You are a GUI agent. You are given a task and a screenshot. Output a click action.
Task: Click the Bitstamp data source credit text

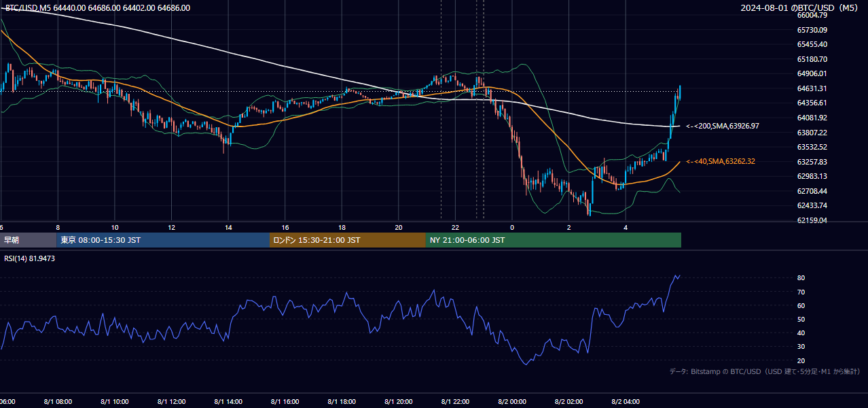click(765, 371)
